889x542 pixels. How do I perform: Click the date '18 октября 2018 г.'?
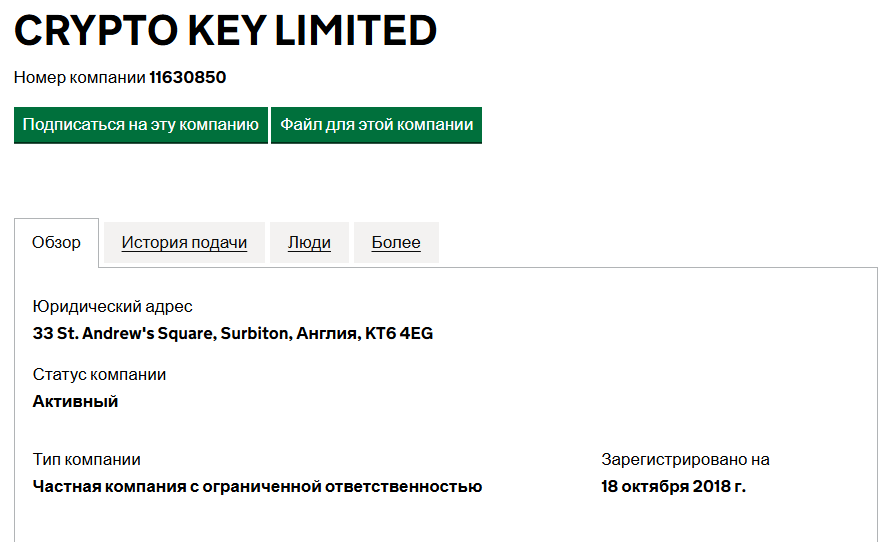tap(673, 487)
